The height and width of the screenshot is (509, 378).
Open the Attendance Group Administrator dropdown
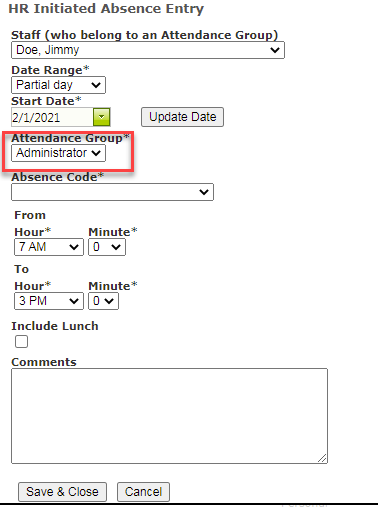58,153
